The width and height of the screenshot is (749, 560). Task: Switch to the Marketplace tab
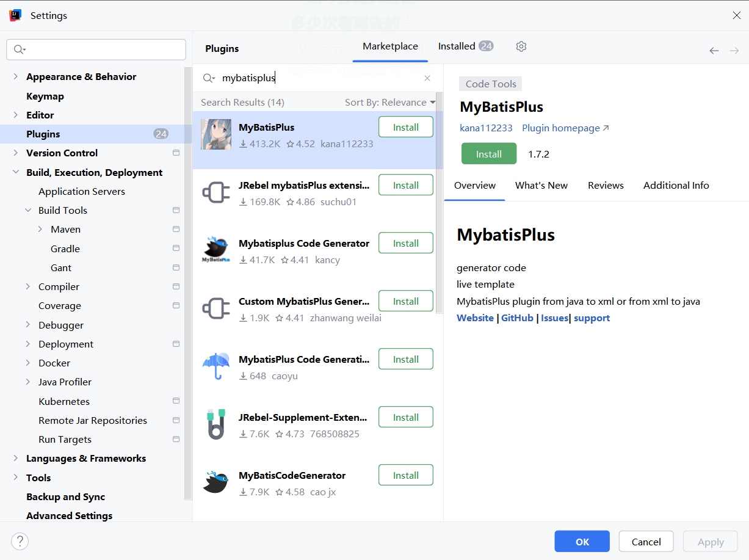point(390,46)
